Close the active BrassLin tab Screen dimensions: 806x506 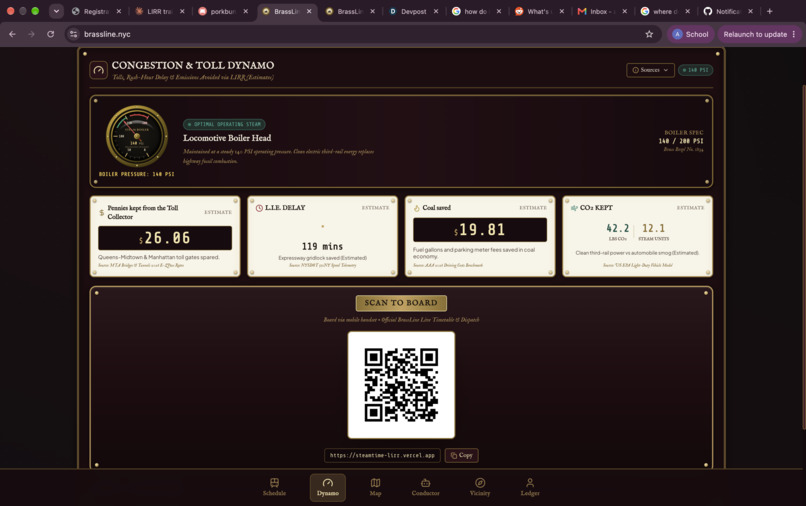309,11
